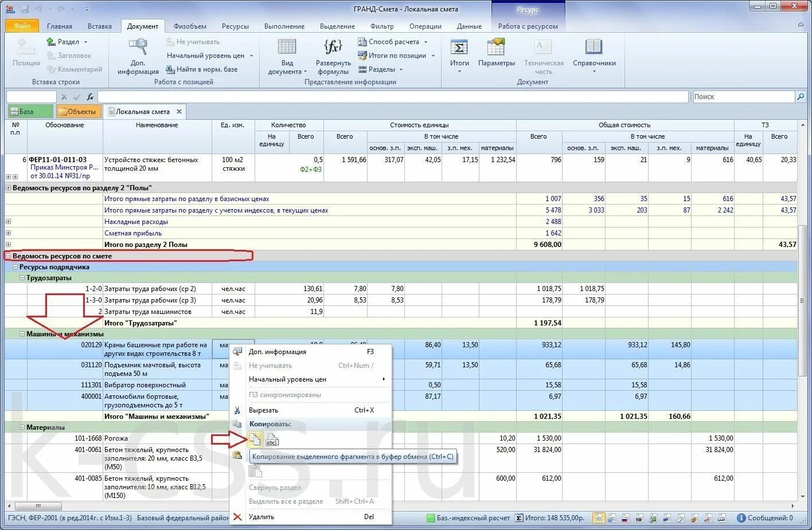Click the ТСН status bar icon
This screenshot has height=530, width=812.
click(638, 518)
